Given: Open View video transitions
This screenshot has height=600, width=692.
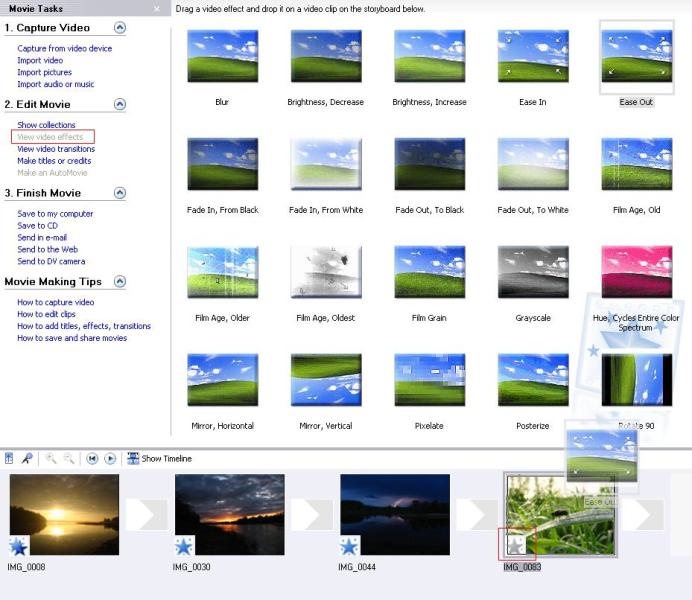Looking at the screenshot, I should click(x=56, y=149).
